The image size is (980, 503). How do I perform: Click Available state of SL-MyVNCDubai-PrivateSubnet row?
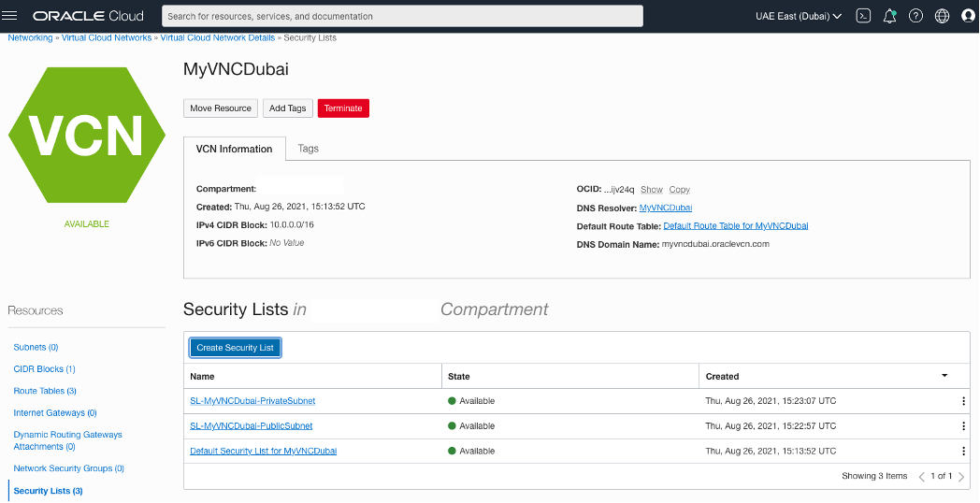[x=471, y=401]
